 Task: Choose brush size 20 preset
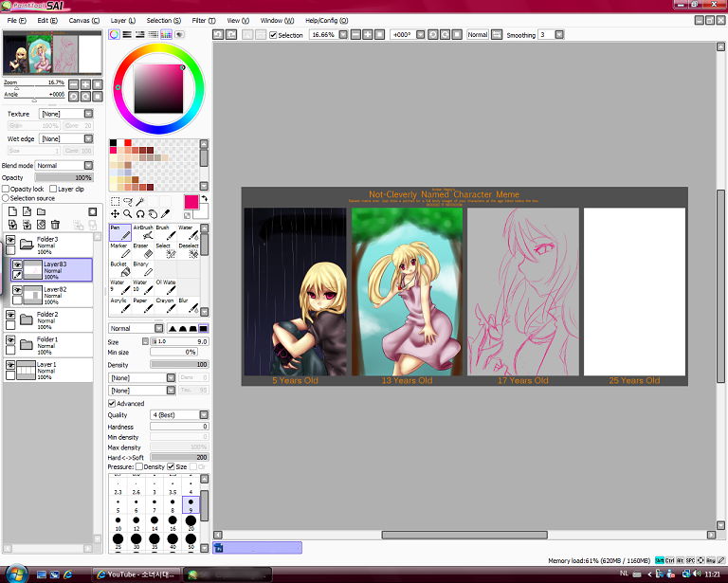(x=191, y=523)
